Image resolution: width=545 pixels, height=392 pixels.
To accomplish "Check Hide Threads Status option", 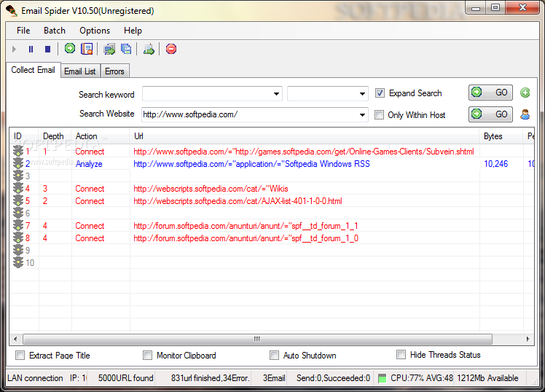I will tap(401, 354).
